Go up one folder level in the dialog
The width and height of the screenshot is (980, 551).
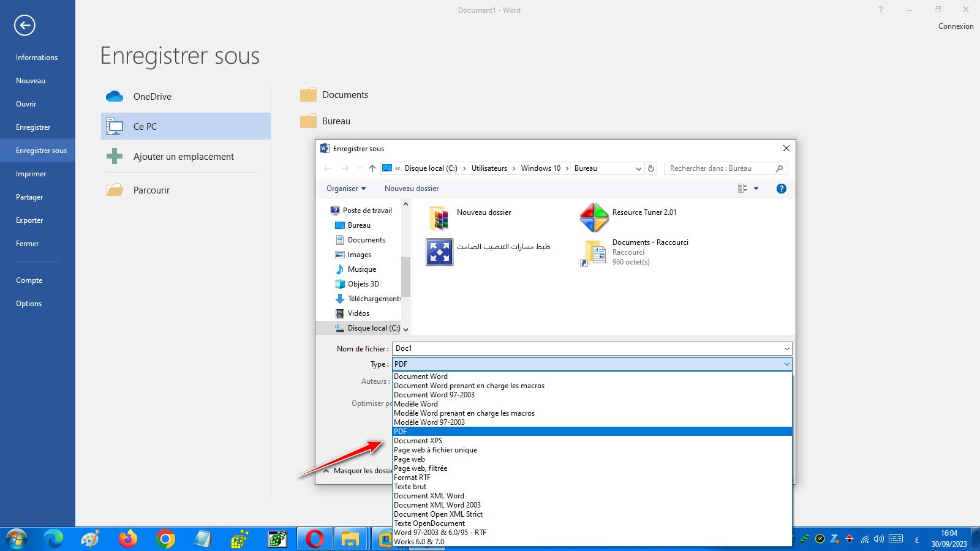[372, 168]
